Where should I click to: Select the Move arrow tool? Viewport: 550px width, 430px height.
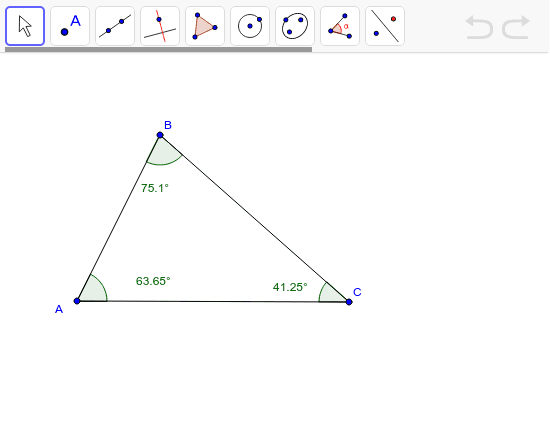(25, 26)
